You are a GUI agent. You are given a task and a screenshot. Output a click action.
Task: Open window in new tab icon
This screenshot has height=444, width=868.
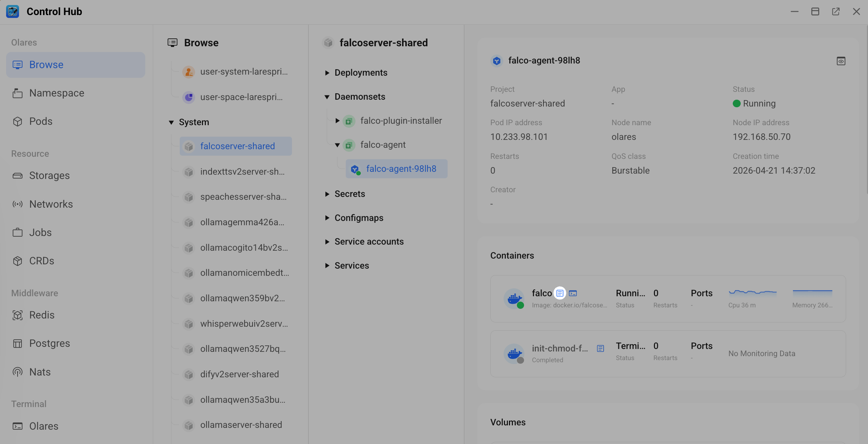836,11
